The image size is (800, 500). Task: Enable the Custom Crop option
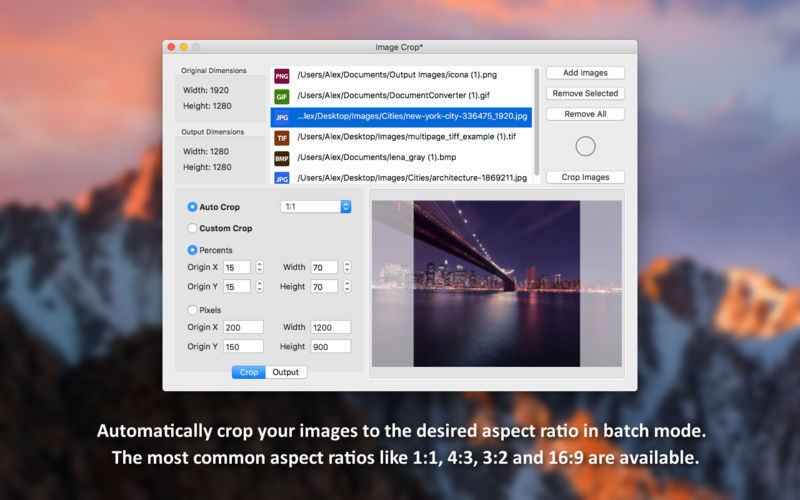coord(193,228)
